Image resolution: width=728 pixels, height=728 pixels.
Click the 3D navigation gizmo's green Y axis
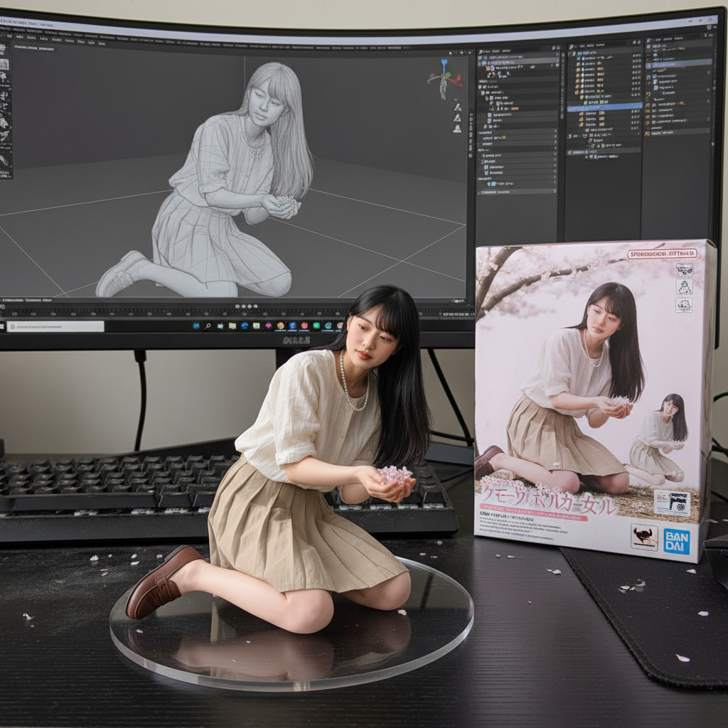tap(448, 74)
